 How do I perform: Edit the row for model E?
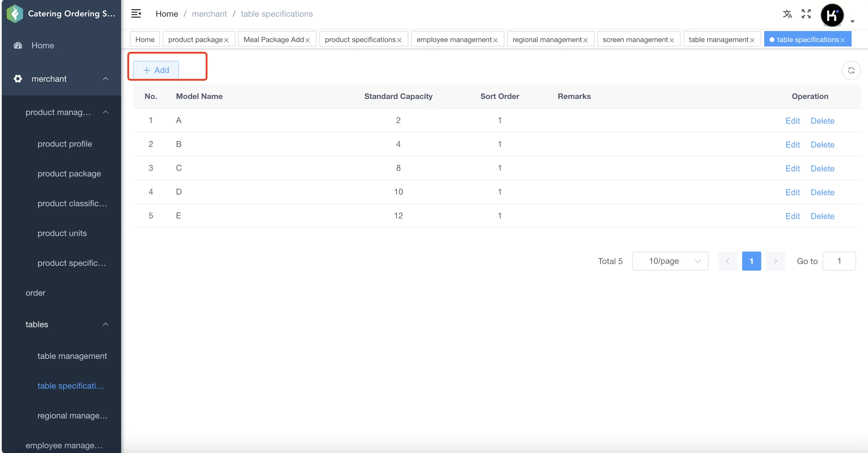click(793, 216)
